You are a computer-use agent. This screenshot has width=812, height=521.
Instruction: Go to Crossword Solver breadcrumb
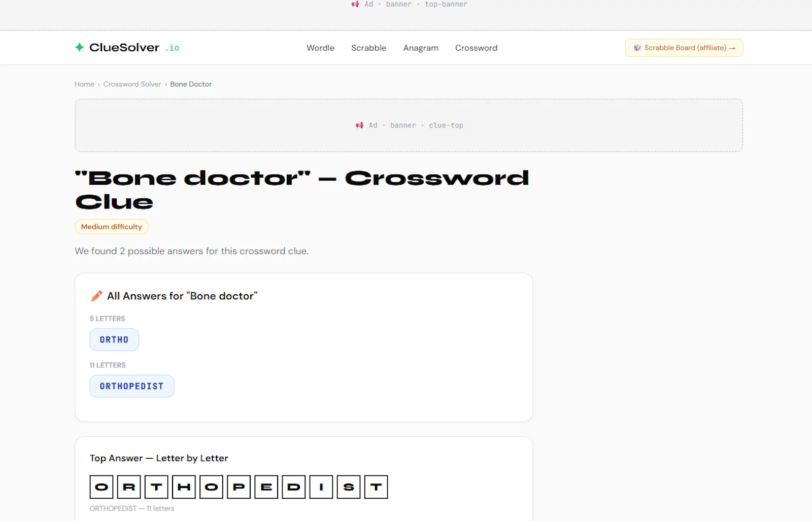[x=132, y=84]
